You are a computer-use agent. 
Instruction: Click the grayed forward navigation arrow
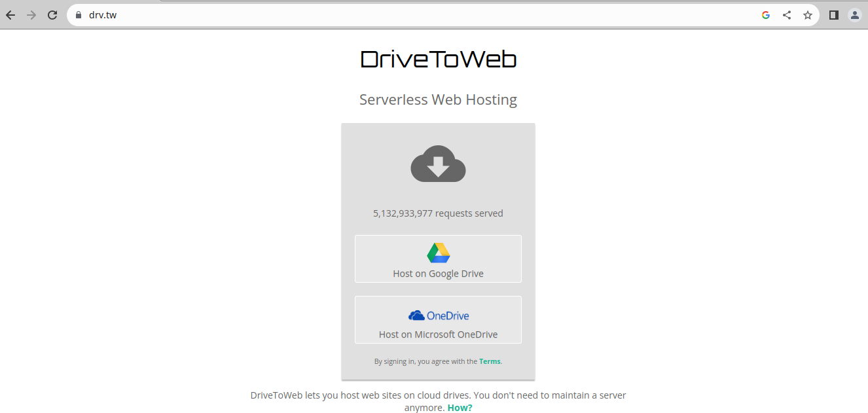coord(31,14)
